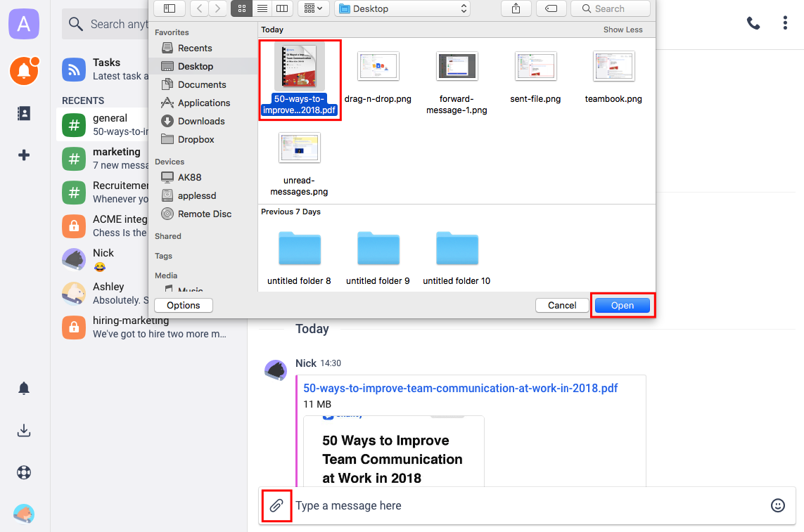Image resolution: width=804 pixels, height=532 pixels.
Task: Click the Open button
Action: tap(622, 305)
